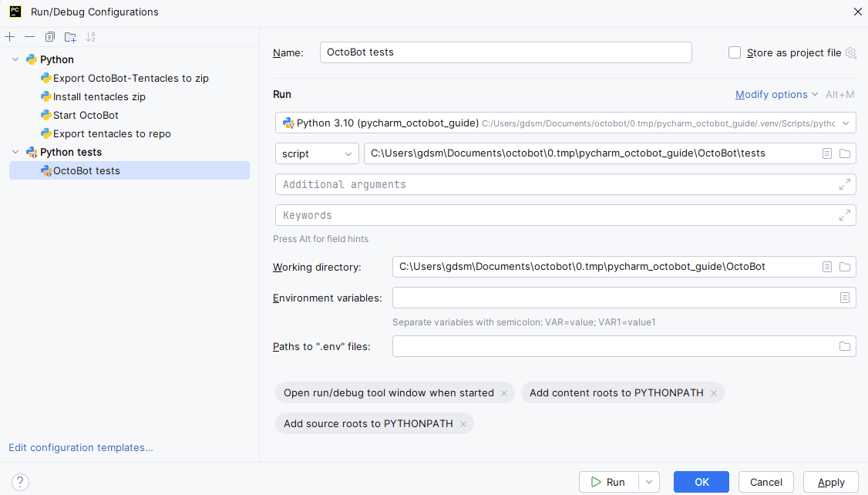Open the Modify options dropdown
This screenshot has height=495, width=868.
pyautogui.click(x=776, y=95)
